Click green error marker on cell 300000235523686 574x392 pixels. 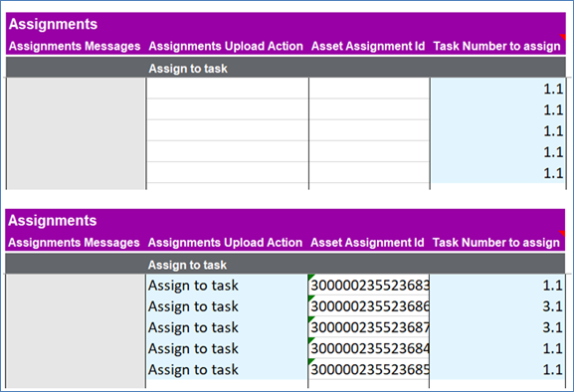point(312,298)
